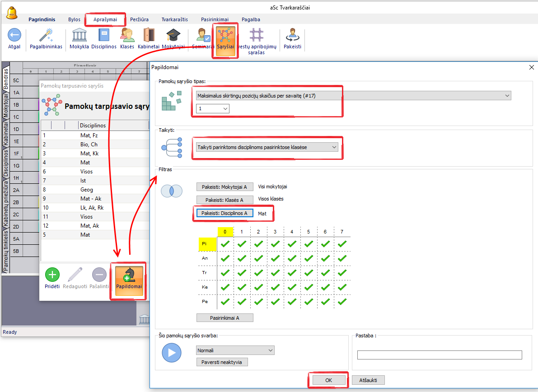The width and height of the screenshot is (538, 392).
Task: Open the Mokykla school settings icon
Action: (80, 35)
